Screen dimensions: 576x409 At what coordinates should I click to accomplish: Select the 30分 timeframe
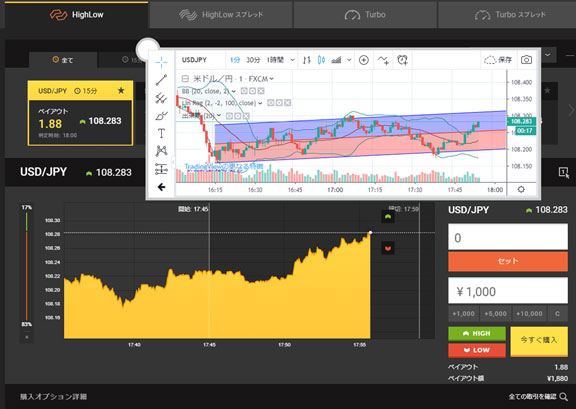click(x=253, y=60)
